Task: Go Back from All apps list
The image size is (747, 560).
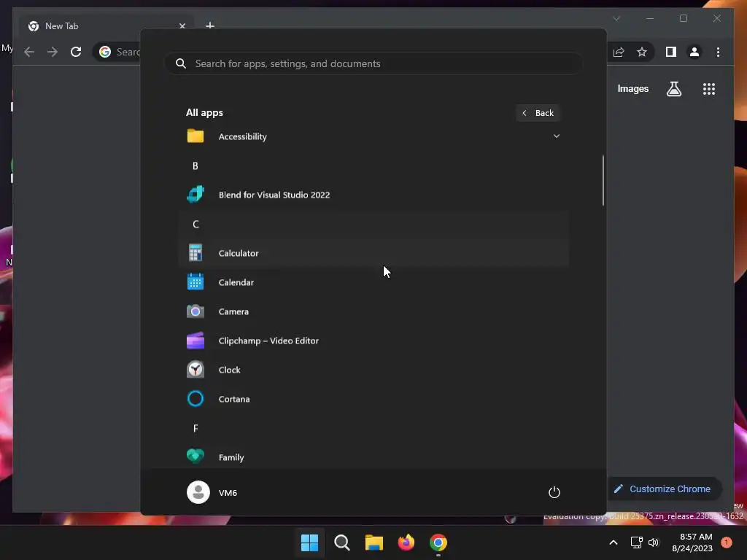Action: [x=538, y=113]
